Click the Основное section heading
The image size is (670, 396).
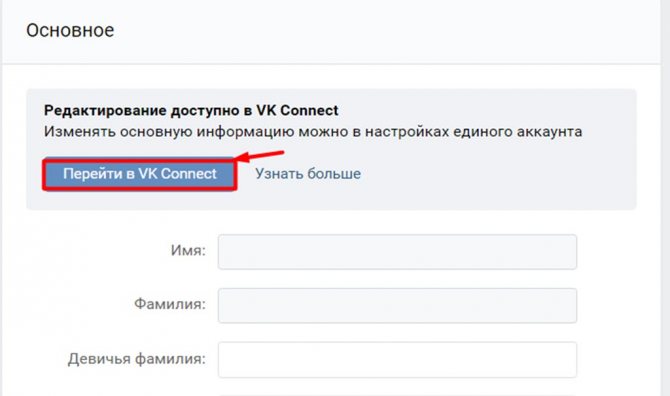tap(70, 30)
